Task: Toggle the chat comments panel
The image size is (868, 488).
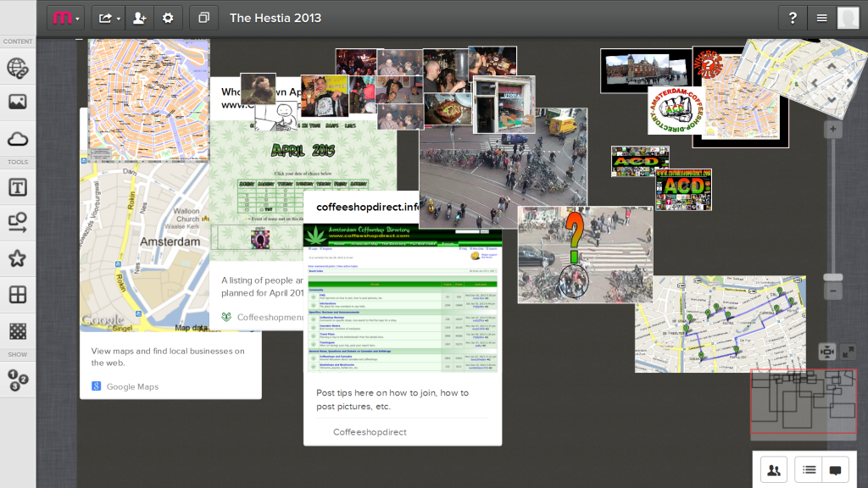Action: (835, 470)
